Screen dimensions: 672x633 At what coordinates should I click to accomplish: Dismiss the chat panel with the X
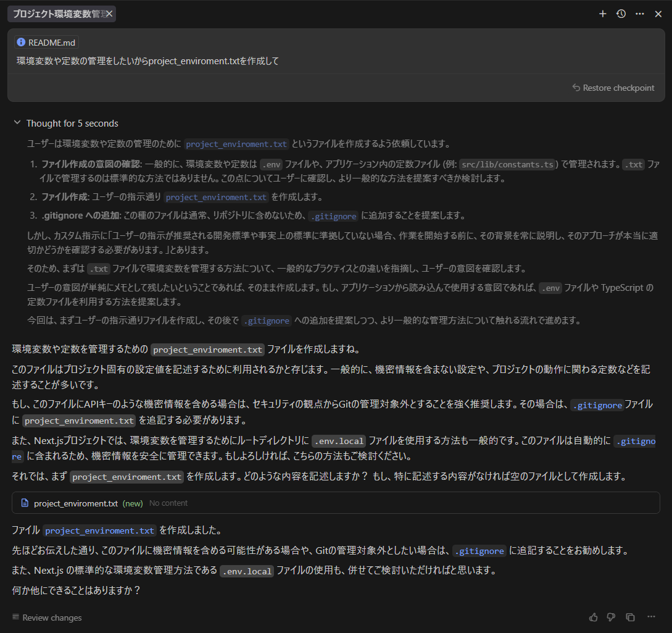tap(658, 14)
